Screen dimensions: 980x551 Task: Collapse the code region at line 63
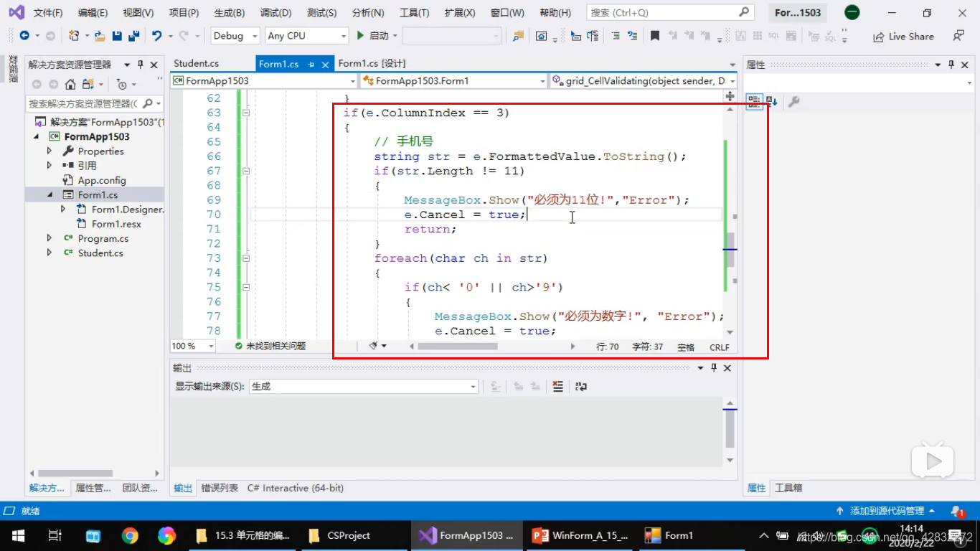(246, 113)
